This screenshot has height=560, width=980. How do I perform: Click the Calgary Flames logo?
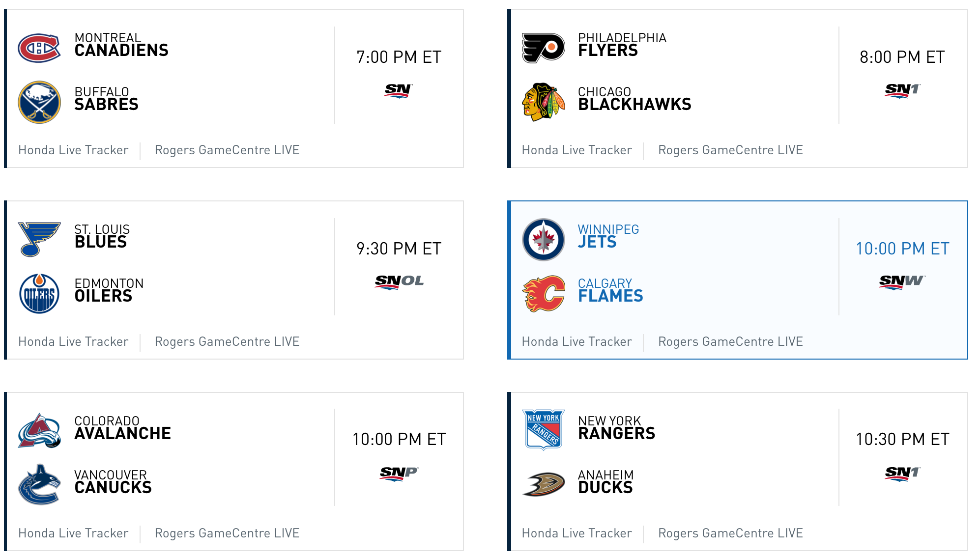click(x=543, y=294)
